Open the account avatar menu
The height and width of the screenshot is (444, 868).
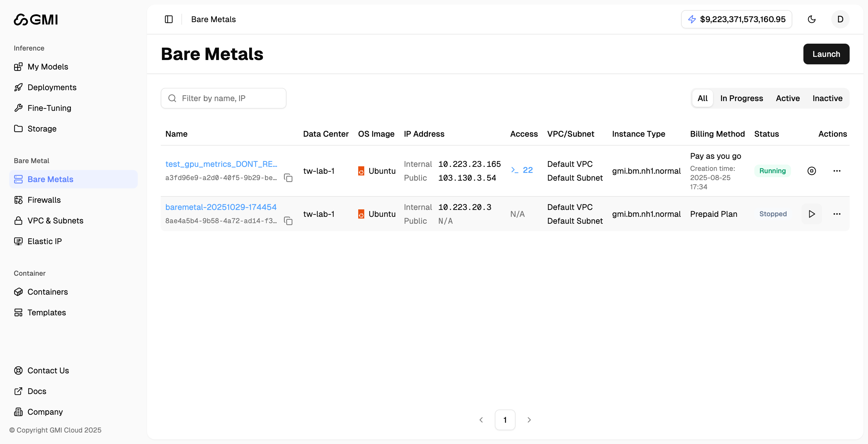pos(840,19)
